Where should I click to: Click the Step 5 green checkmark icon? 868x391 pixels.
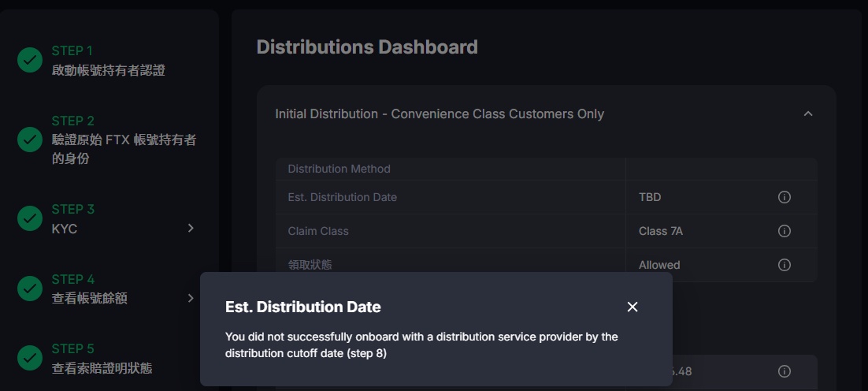coord(30,358)
